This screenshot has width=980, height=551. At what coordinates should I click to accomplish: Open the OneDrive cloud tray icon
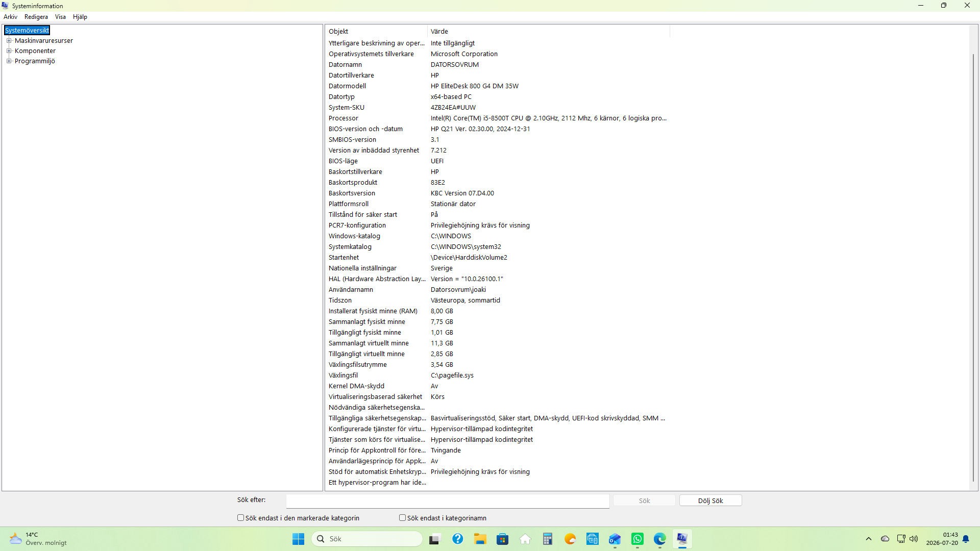coord(885,539)
